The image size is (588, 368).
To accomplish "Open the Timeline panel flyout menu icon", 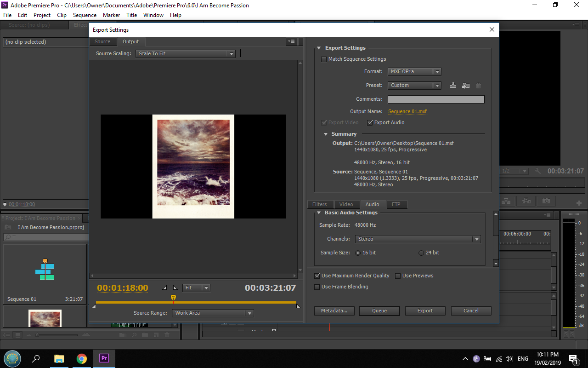I will [548, 215].
